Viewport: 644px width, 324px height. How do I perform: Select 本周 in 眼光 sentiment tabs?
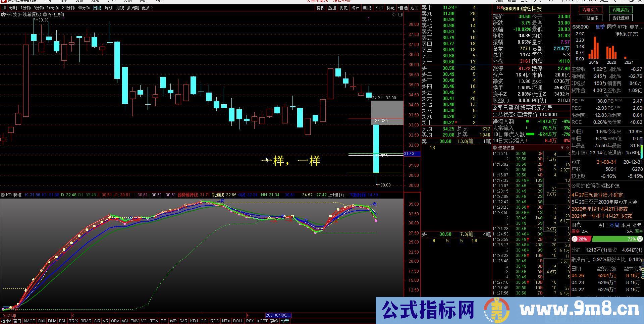614,225
